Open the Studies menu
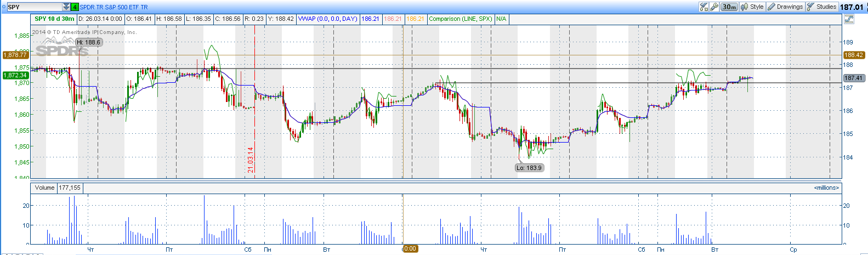The image size is (868, 255). (821, 7)
